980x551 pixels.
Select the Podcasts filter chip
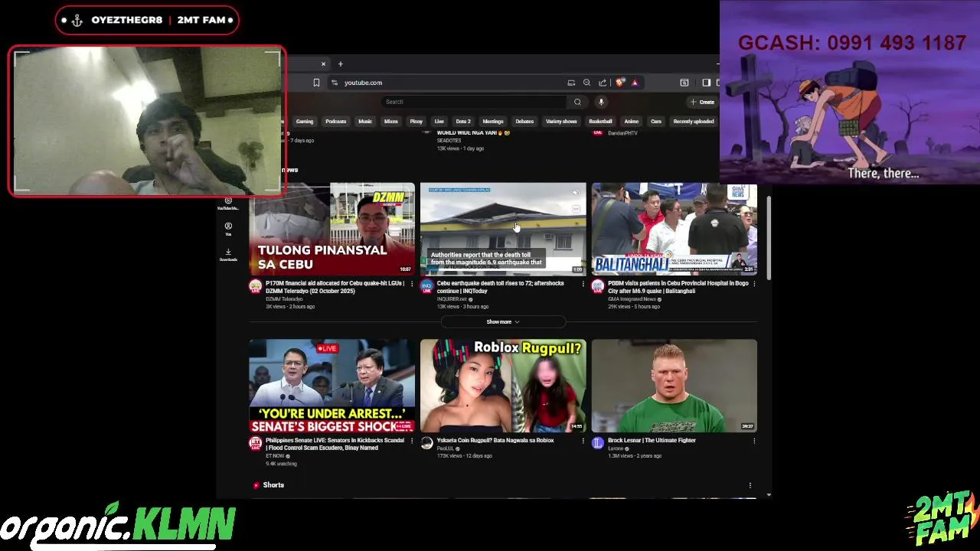tap(336, 122)
